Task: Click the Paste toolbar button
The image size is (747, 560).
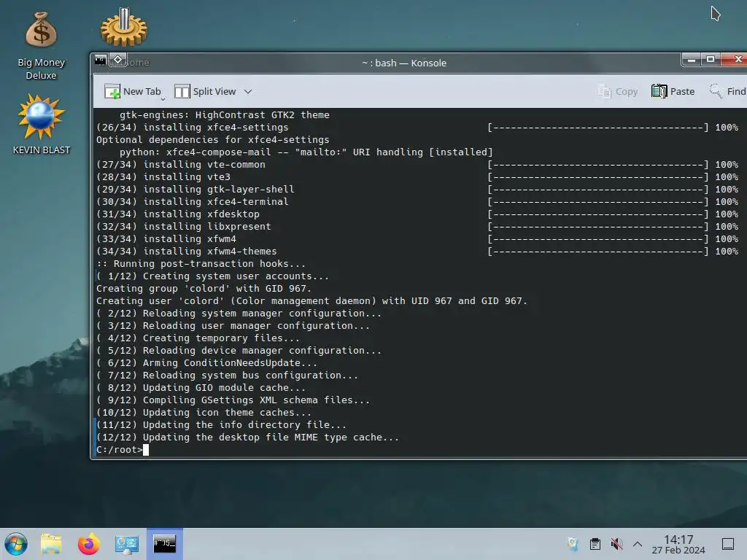Action: [x=673, y=91]
